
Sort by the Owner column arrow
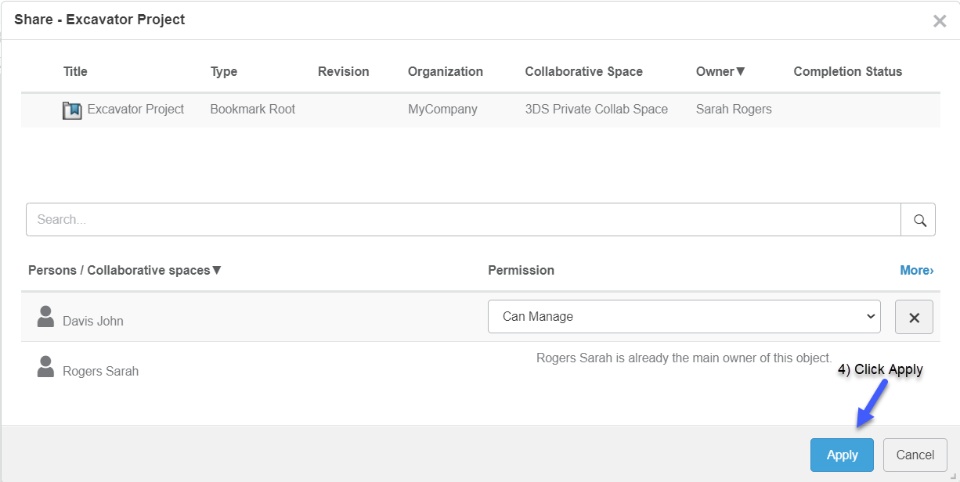(741, 72)
